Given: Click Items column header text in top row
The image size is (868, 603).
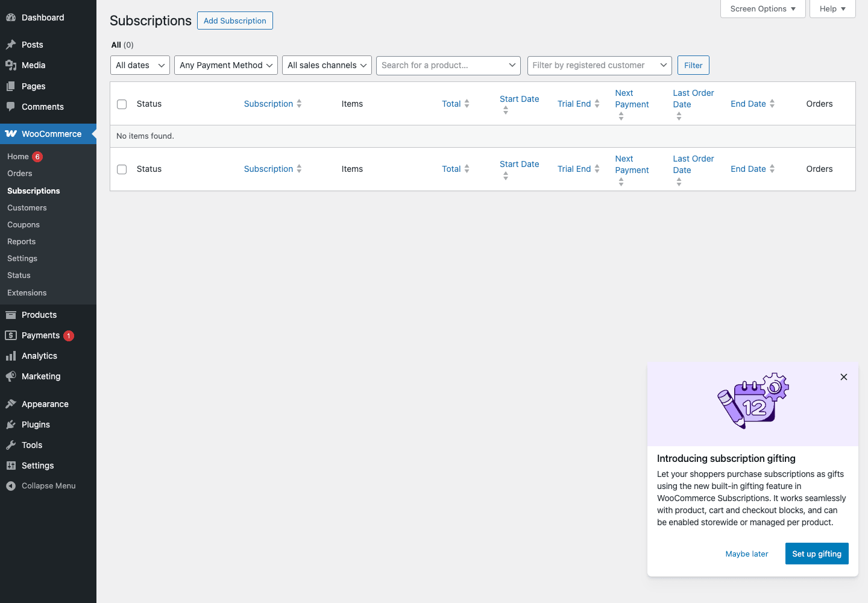Looking at the screenshot, I should (352, 104).
